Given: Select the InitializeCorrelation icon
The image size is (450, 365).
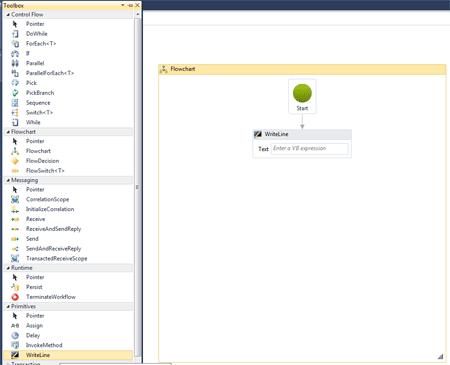Looking at the screenshot, I should pyautogui.click(x=15, y=209).
